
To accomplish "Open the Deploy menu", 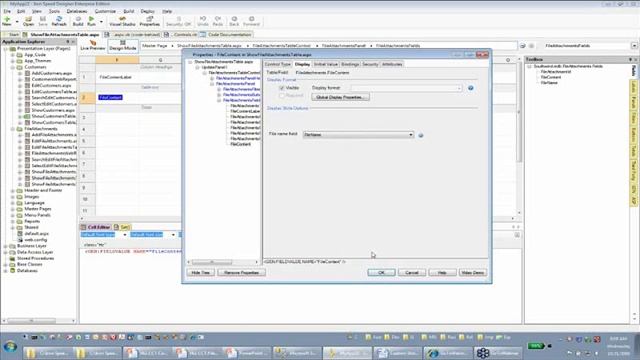I will (147, 11).
